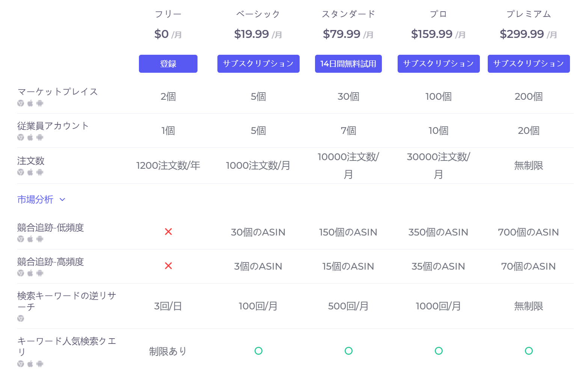Click the 500回/月 cell
Image resolution: width=588 pixels, height=372 pixels.
[x=348, y=306]
